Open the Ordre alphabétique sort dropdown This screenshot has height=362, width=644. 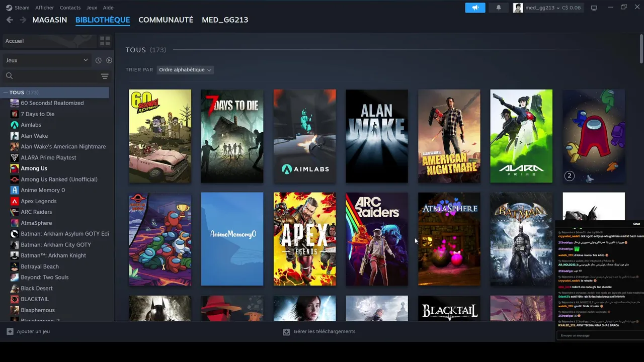(185, 70)
